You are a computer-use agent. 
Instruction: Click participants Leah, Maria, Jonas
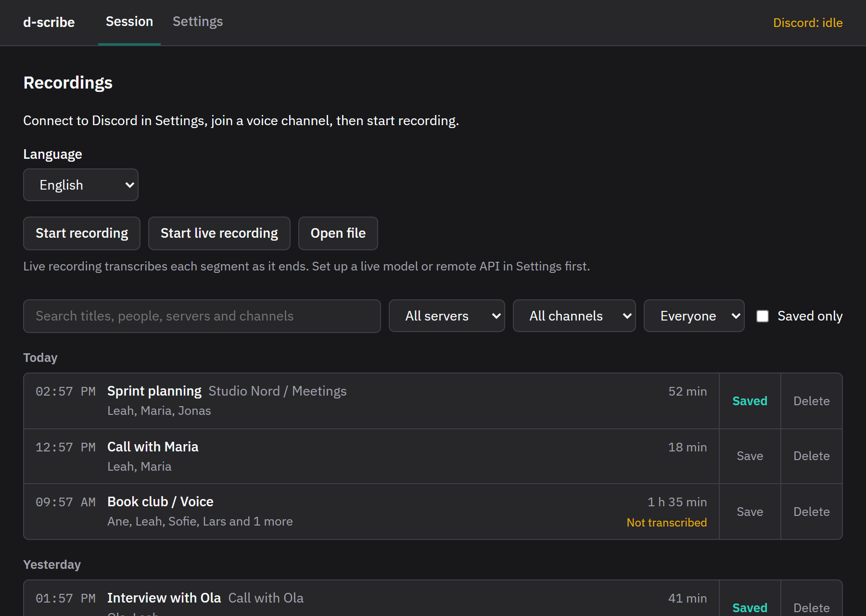(159, 411)
